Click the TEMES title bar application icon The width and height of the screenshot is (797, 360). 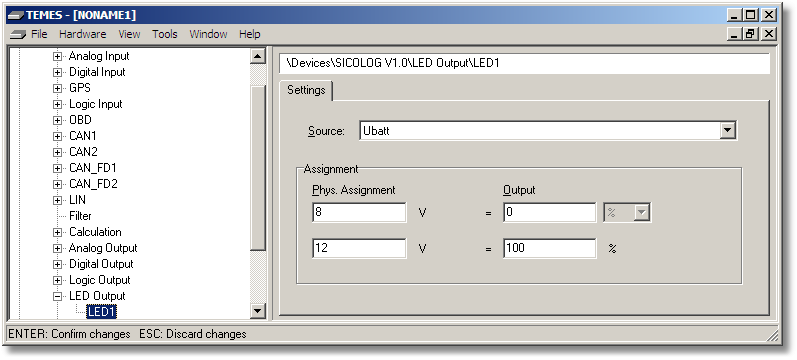point(15,15)
